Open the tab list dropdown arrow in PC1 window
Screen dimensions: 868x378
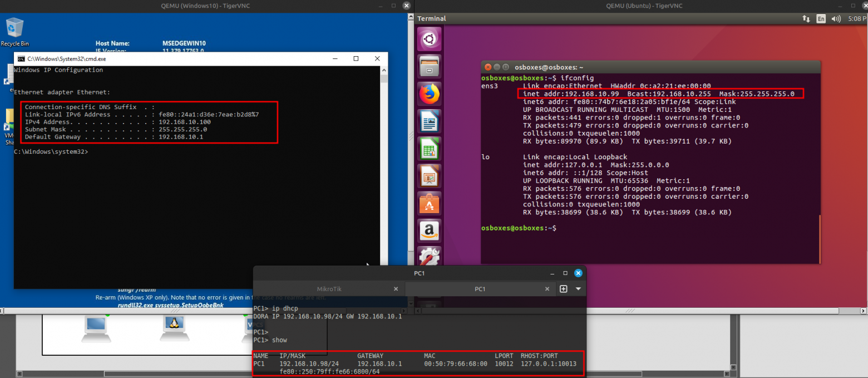click(578, 289)
